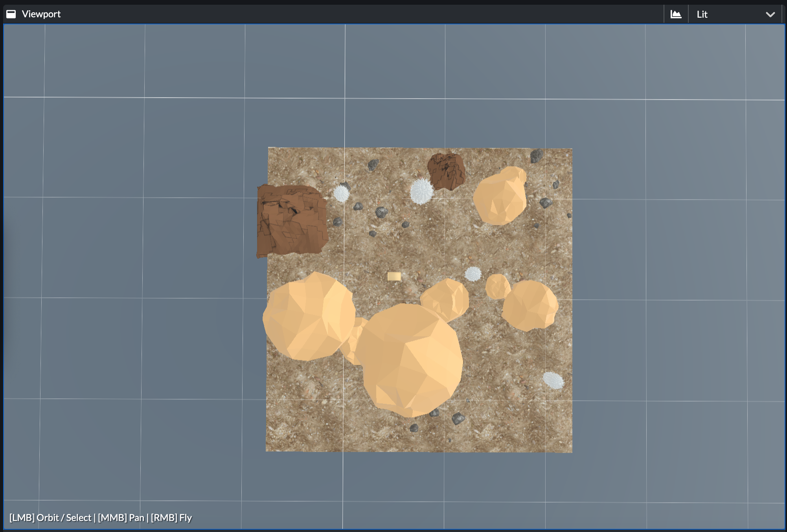Select the orange boulder at terrain's left edge
This screenshot has width=787, height=532.
pyautogui.click(x=309, y=316)
